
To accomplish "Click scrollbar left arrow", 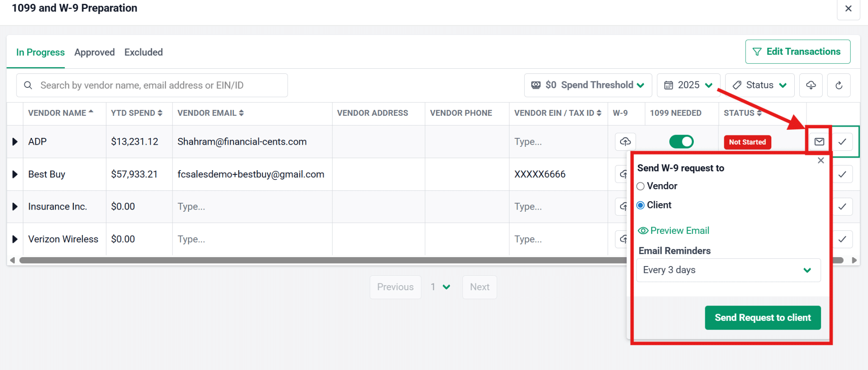I will click(12, 260).
